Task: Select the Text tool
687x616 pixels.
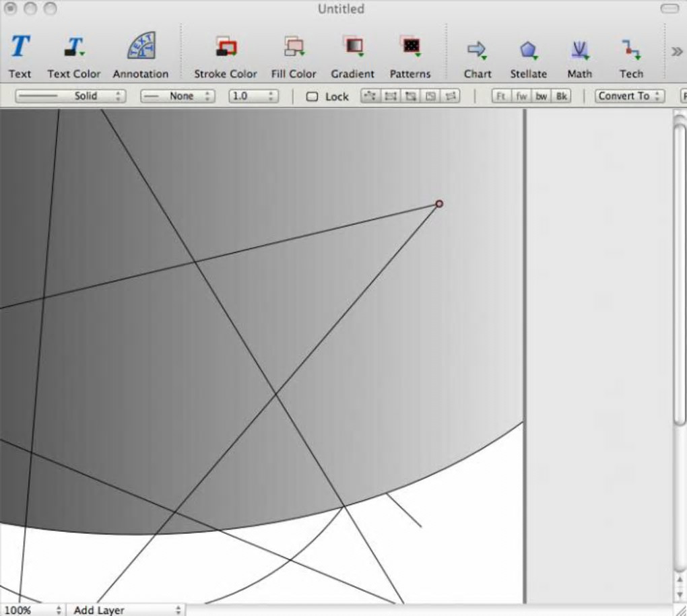Action: (x=20, y=56)
